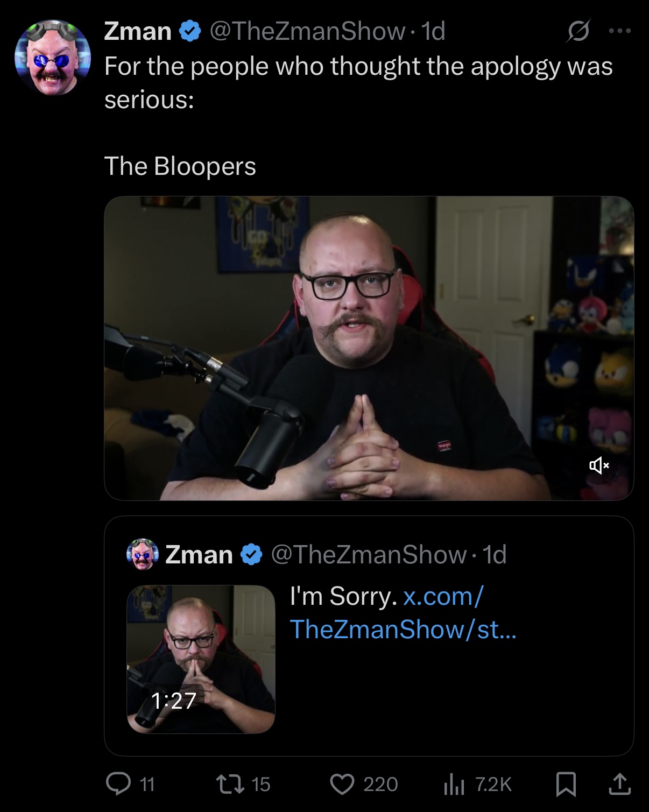The width and height of the screenshot is (649, 812).
Task: Click @TheZmanShow handle inside quoted post
Action: click(369, 555)
